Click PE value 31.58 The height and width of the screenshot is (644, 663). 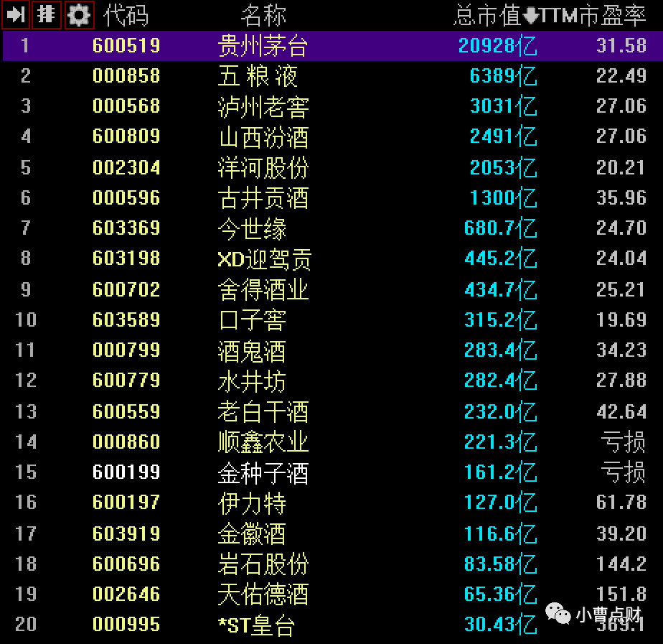point(621,45)
